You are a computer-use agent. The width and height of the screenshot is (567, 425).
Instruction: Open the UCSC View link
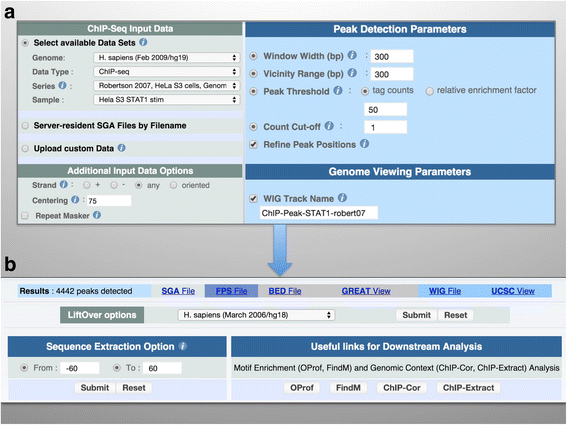click(x=513, y=291)
